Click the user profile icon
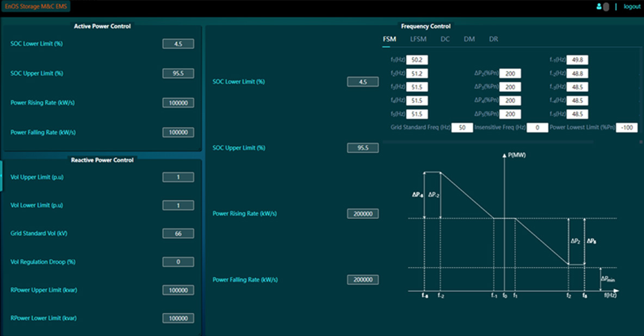This screenshot has height=336, width=644. pos(599,7)
